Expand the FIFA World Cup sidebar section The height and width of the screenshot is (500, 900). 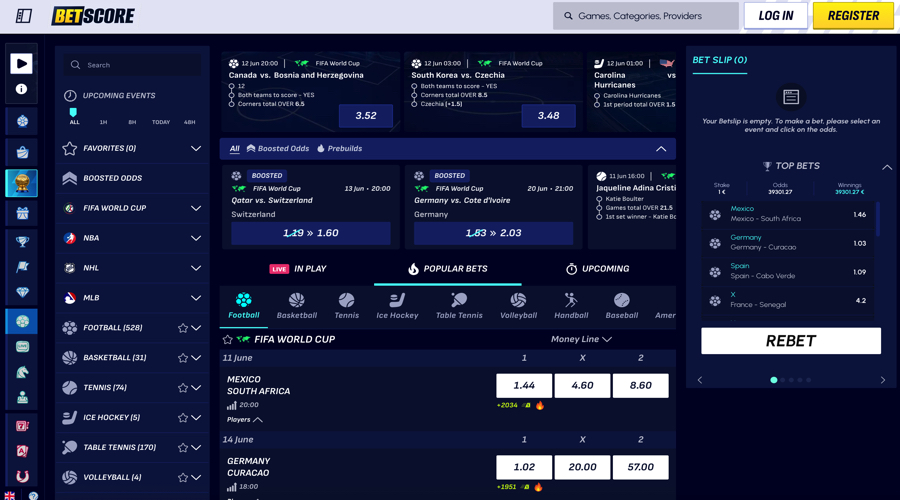[x=196, y=208]
